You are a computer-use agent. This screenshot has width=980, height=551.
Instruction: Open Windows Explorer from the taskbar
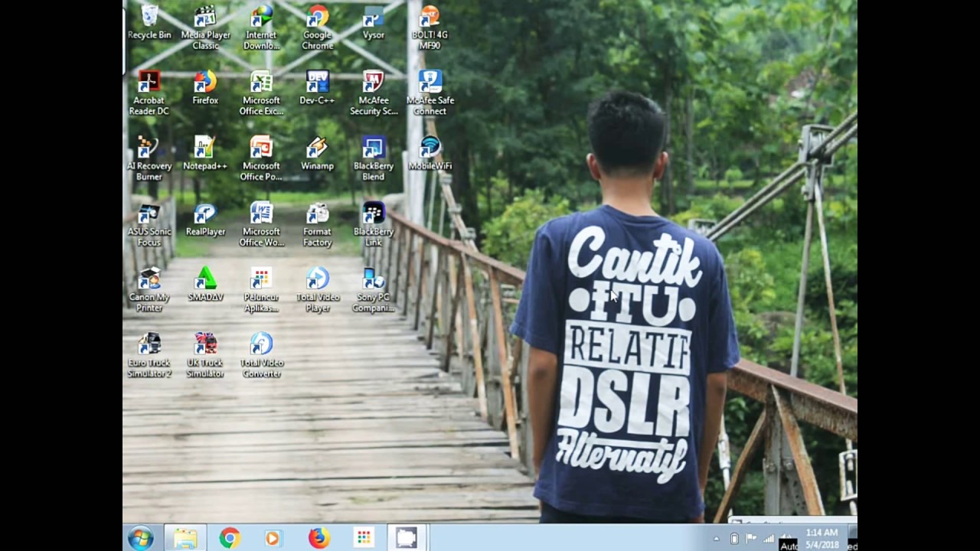[185, 538]
